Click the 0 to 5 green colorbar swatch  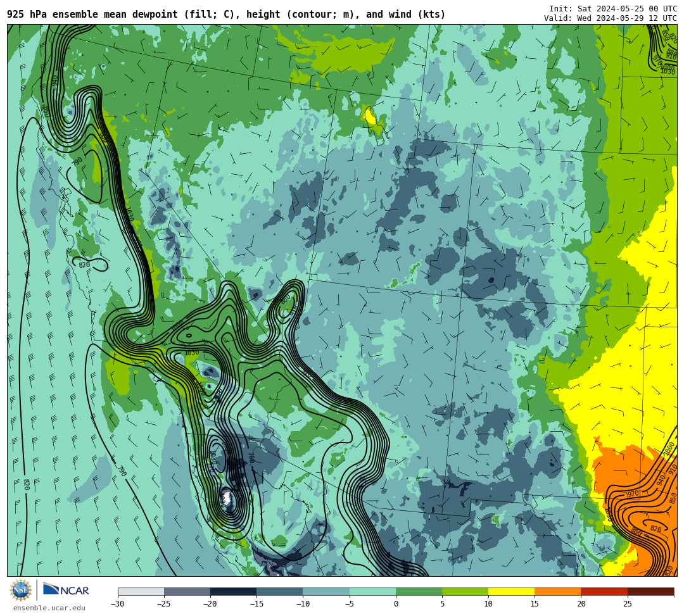(419, 591)
